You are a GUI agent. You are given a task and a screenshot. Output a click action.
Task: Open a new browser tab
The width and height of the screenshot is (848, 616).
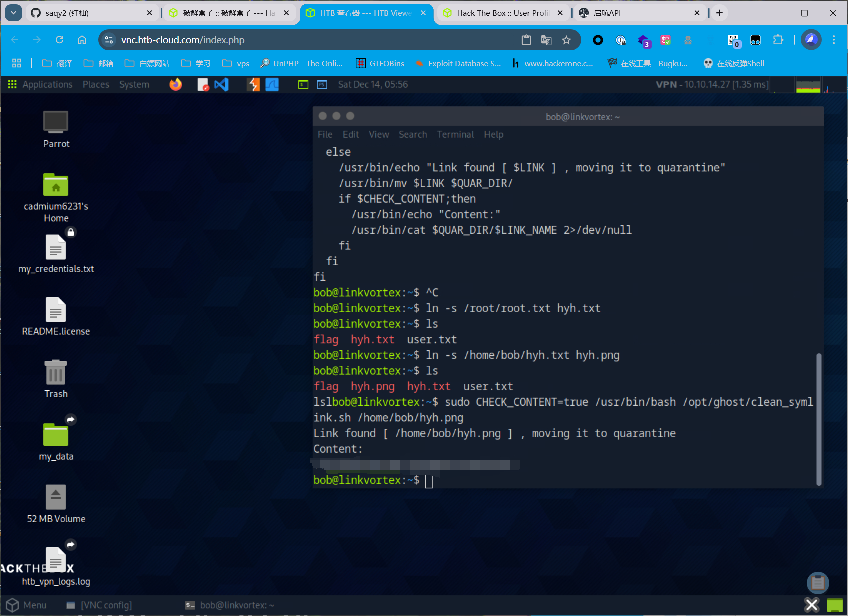pos(719,13)
